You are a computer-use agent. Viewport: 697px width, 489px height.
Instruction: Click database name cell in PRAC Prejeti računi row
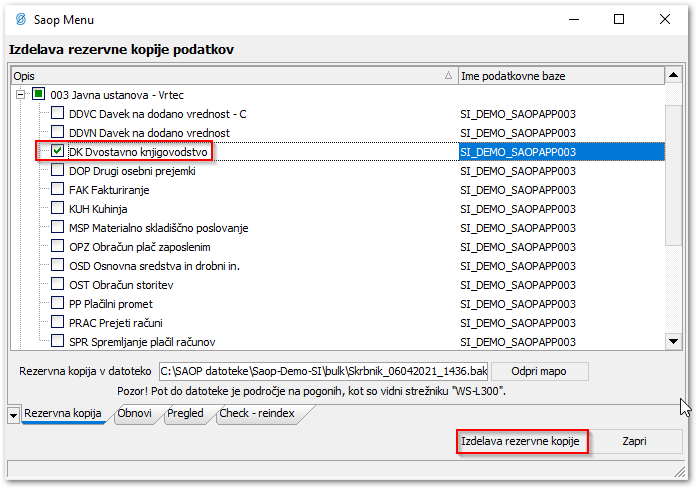pos(518,323)
